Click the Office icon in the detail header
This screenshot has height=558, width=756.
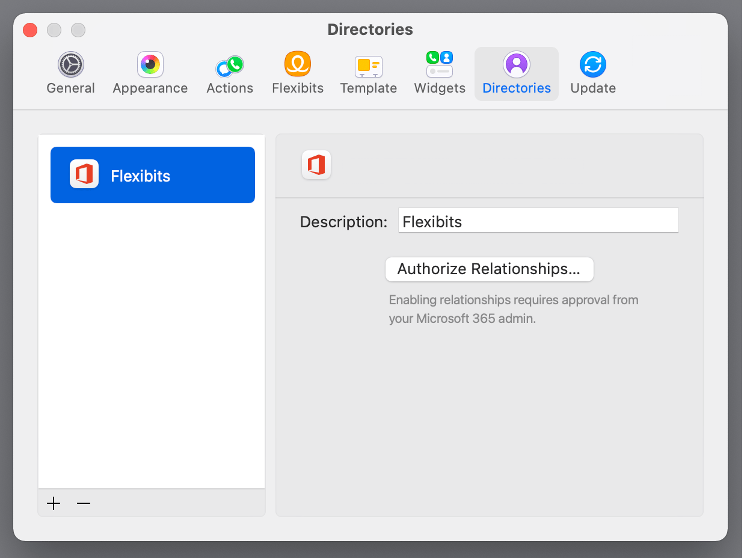click(x=316, y=165)
